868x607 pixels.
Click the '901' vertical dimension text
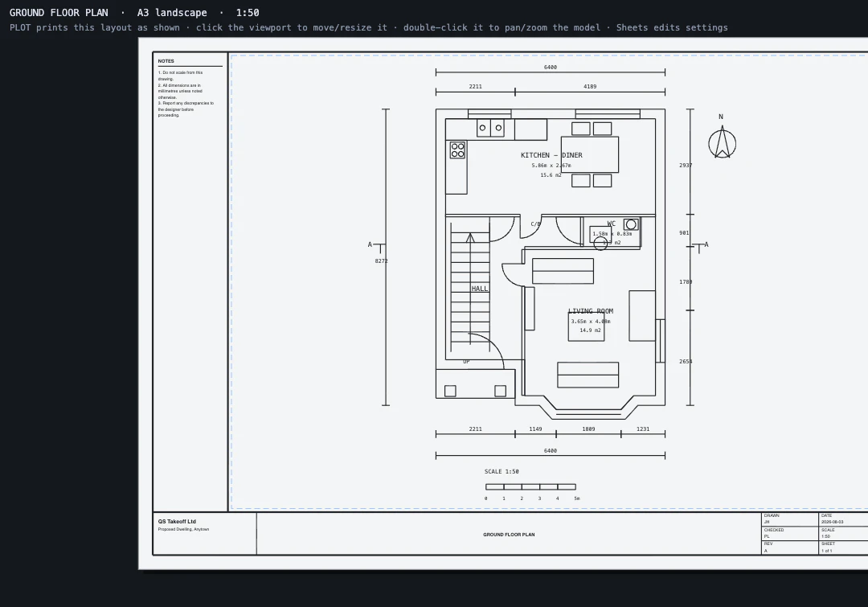684,232
